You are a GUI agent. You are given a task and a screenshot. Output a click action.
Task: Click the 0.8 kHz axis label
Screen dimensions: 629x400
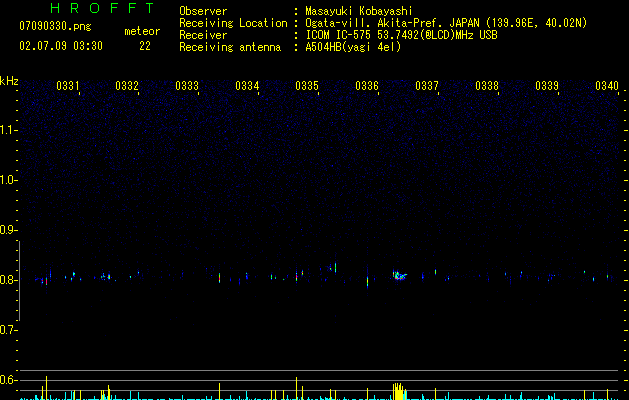point(8,280)
